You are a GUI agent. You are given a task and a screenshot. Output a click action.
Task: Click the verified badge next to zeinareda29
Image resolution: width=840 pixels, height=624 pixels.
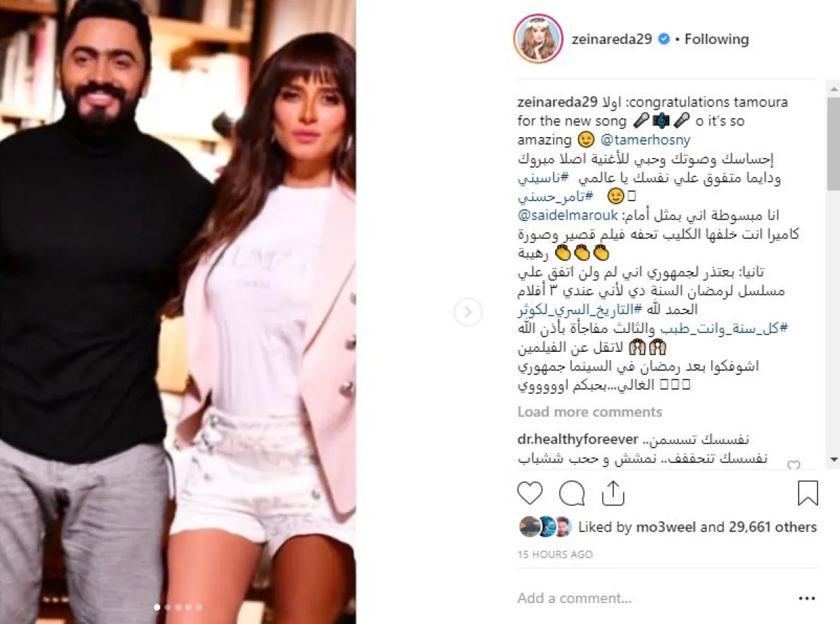click(x=664, y=39)
